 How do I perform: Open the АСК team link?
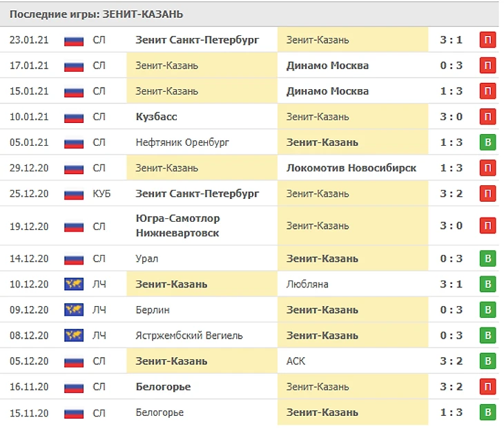[x=295, y=361]
